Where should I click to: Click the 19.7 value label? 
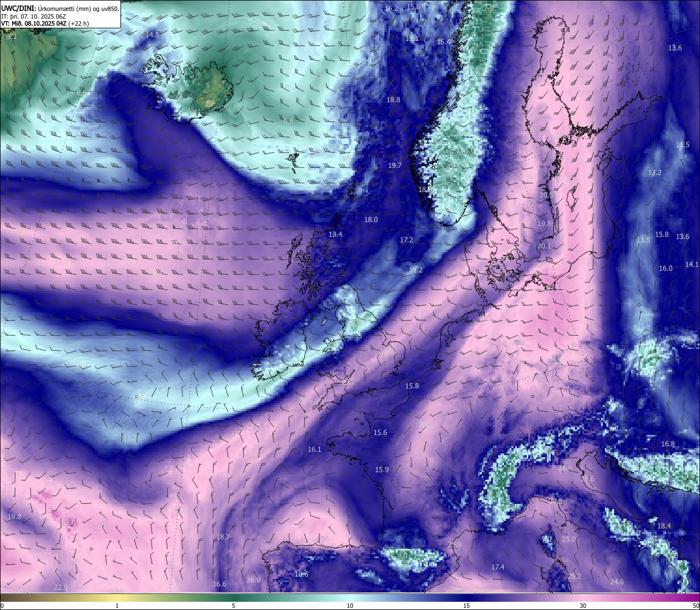(395, 165)
